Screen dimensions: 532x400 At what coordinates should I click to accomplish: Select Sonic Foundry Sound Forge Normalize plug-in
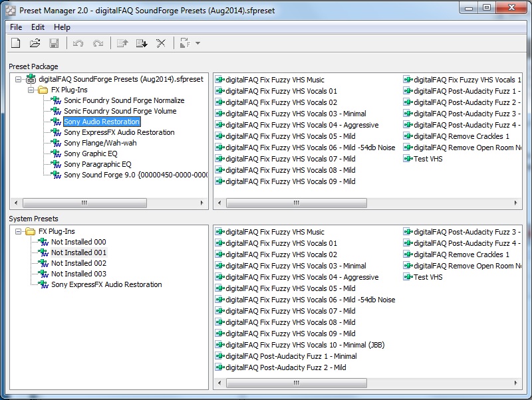click(x=124, y=100)
